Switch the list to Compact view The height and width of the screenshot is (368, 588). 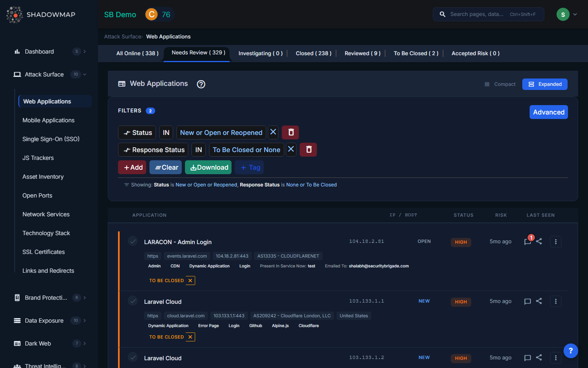[500, 84]
